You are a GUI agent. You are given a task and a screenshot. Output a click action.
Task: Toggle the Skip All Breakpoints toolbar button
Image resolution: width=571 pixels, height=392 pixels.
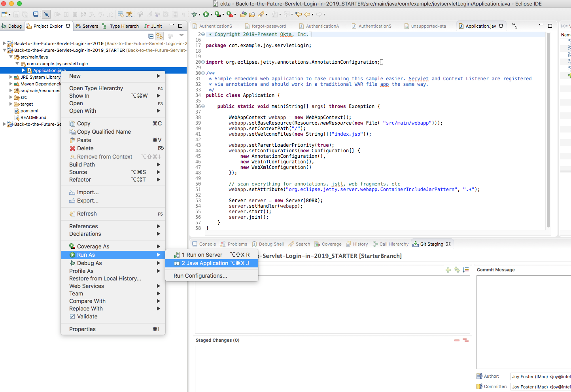pos(46,14)
